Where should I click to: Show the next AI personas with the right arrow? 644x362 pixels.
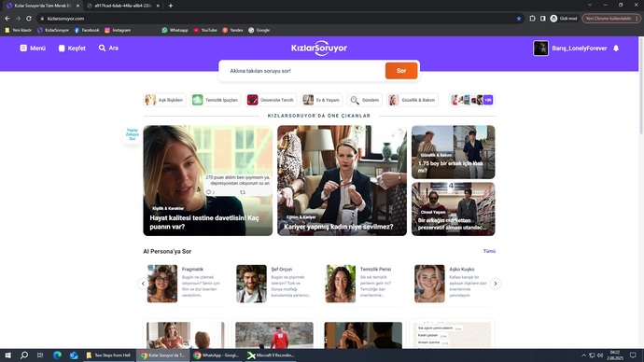pyautogui.click(x=496, y=284)
